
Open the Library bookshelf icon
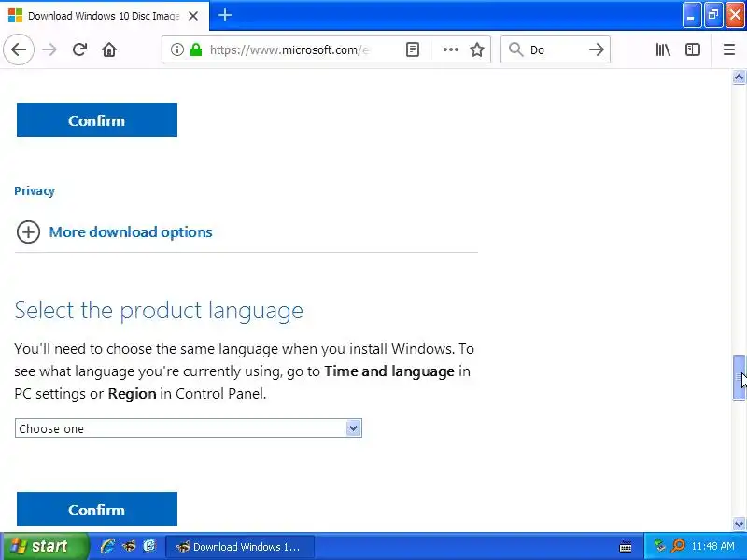click(663, 49)
